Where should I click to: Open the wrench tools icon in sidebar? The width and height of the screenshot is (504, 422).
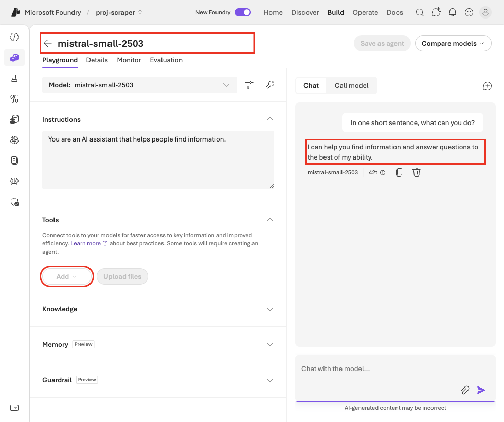click(14, 99)
